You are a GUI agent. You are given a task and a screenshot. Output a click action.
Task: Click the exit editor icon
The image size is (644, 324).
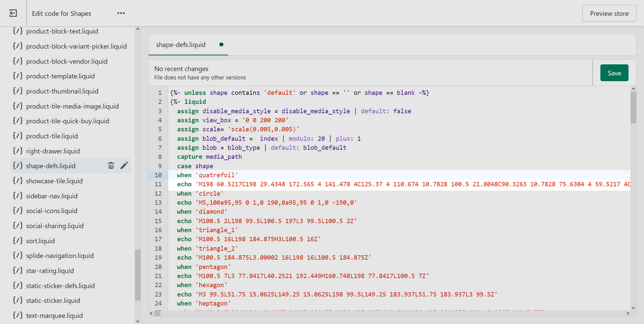click(13, 13)
